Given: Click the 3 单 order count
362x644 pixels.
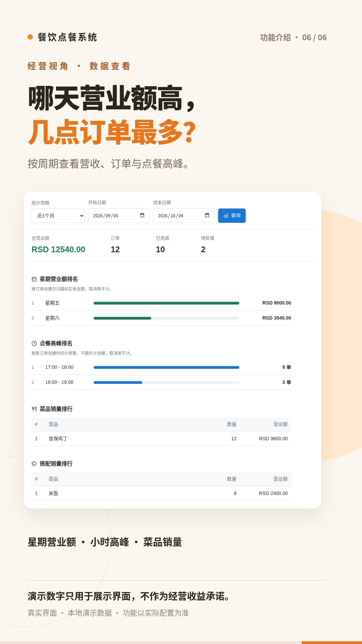Looking at the screenshot, I should (x=287, y=382).
